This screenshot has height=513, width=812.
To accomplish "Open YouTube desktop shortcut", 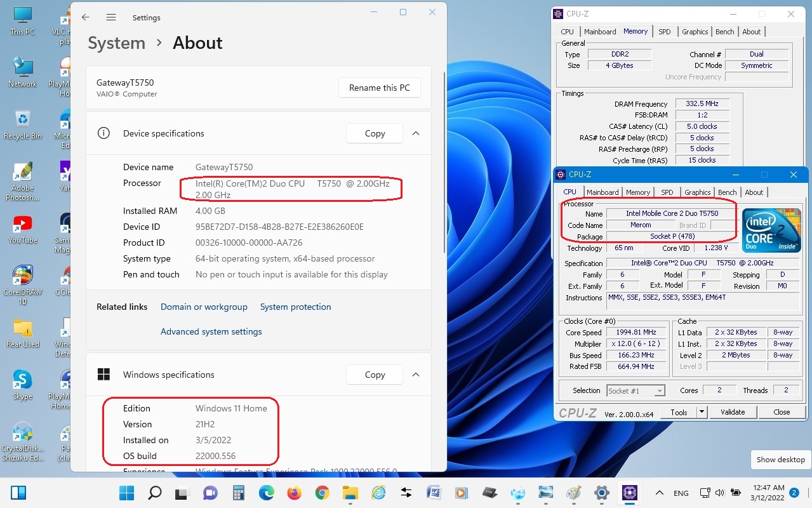I will [x=23, y=229].
